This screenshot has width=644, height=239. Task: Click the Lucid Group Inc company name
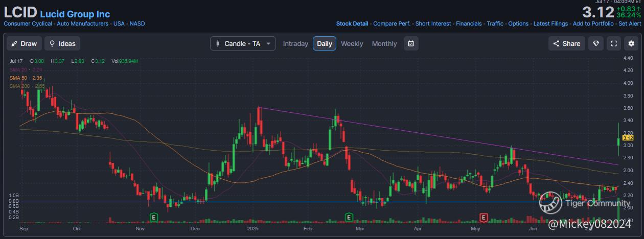coord(75,14)
